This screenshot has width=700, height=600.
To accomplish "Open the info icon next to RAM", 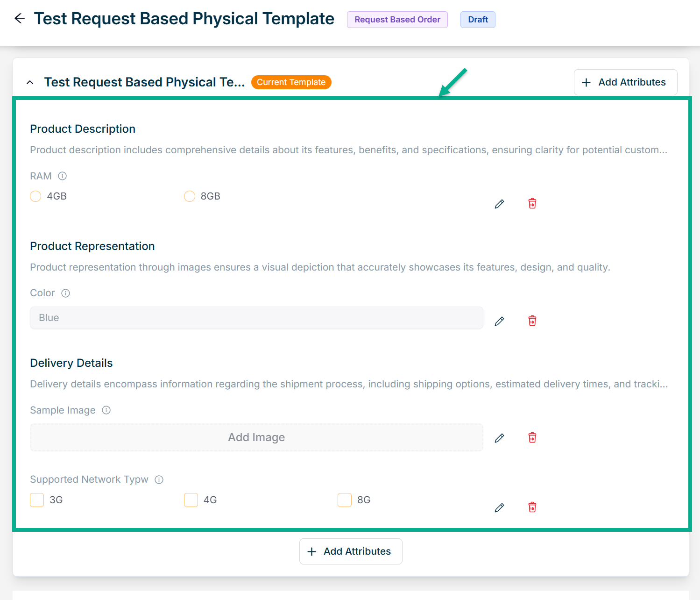I will [x=62, y=176].
